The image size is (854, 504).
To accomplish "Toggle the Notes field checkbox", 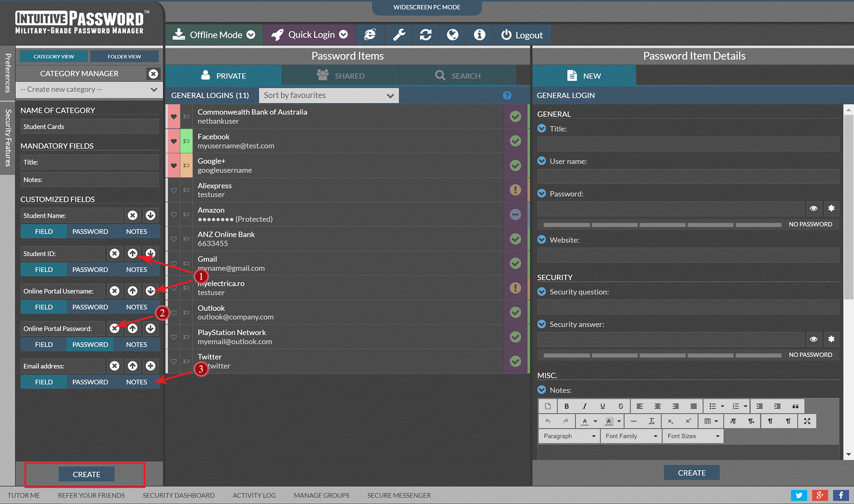I will click(541, 390).
